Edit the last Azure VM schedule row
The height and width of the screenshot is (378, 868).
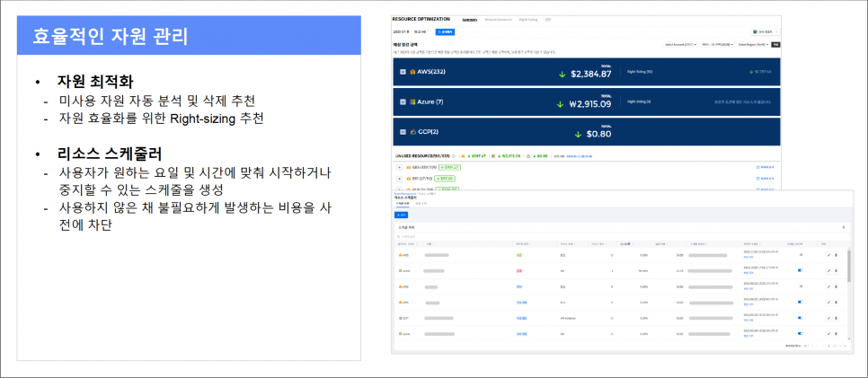click(828, 334)
